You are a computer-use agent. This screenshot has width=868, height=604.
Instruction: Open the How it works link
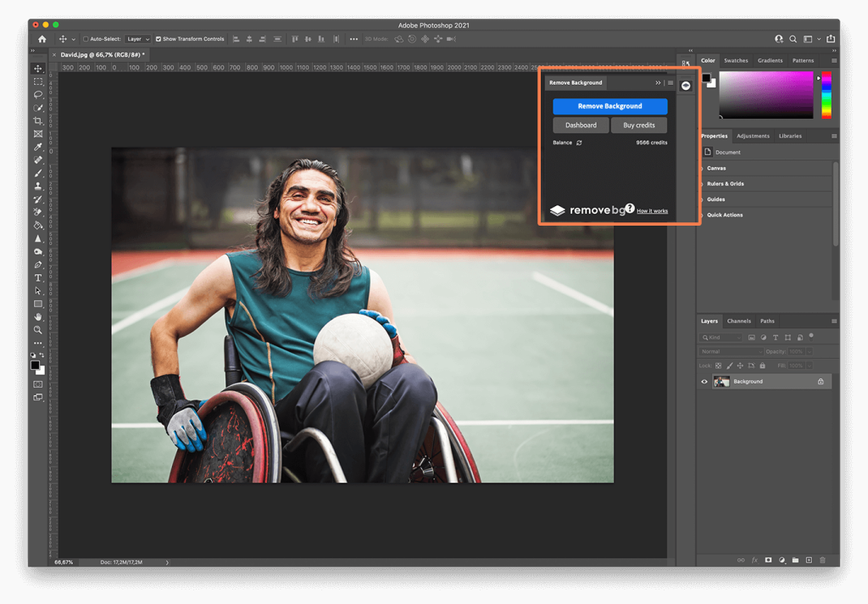pyautogui.click(x=652, y=211)
